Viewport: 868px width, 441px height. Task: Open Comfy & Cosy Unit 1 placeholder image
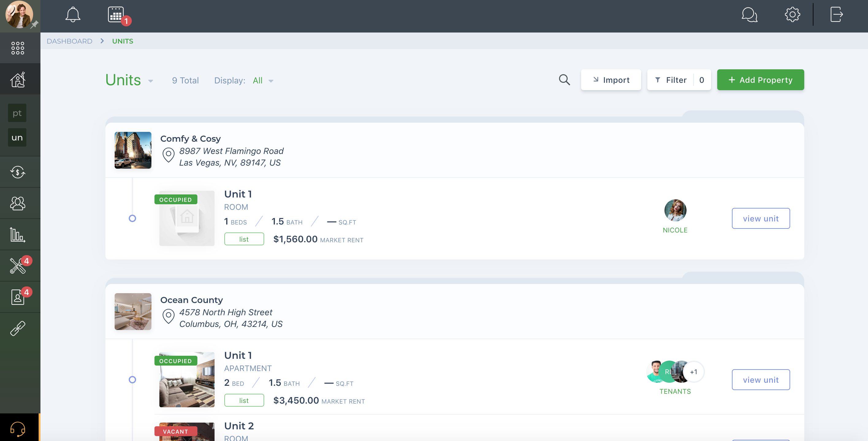187,218
